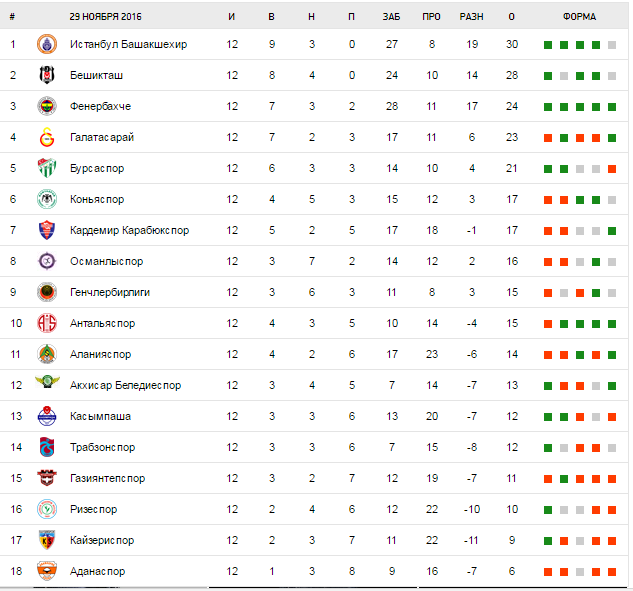
Task: Click first form square for Антальяспор
Action: [547, 324]
